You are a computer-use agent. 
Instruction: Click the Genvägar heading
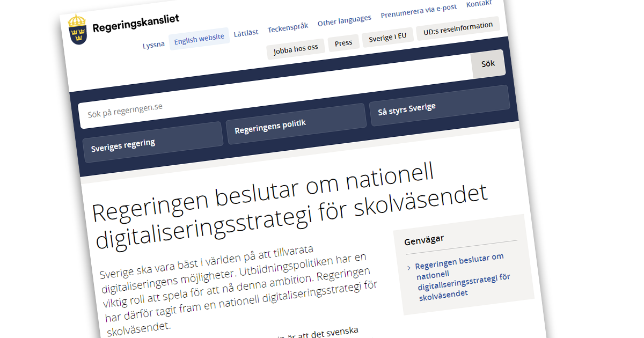[x=424, y=240]
